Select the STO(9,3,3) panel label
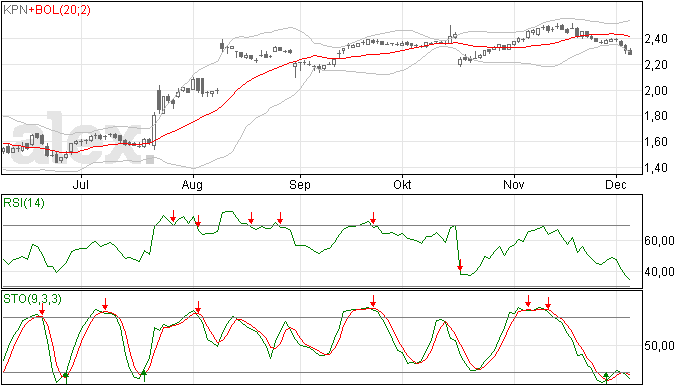Screen dimensions: 690x387 (32, 299)
